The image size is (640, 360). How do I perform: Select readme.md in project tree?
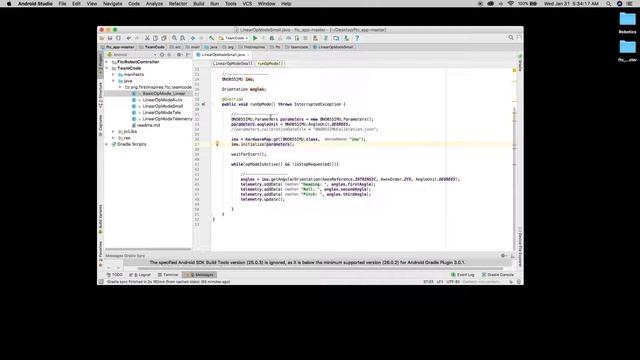(x=149, y=125)
